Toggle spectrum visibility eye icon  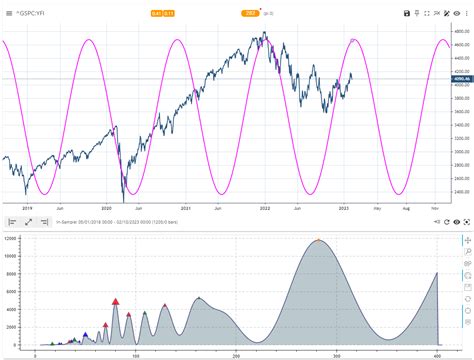457,222
